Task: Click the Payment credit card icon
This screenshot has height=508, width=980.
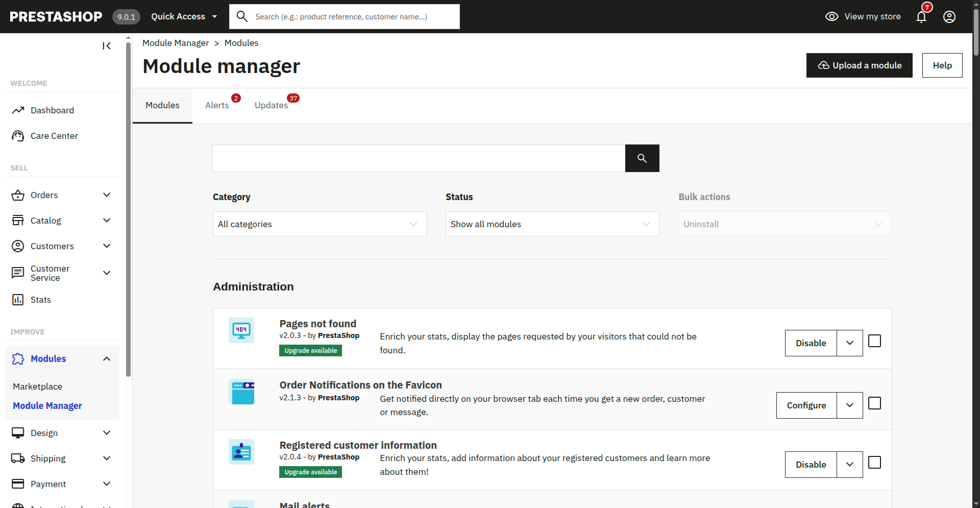Action: coord(18,484)
